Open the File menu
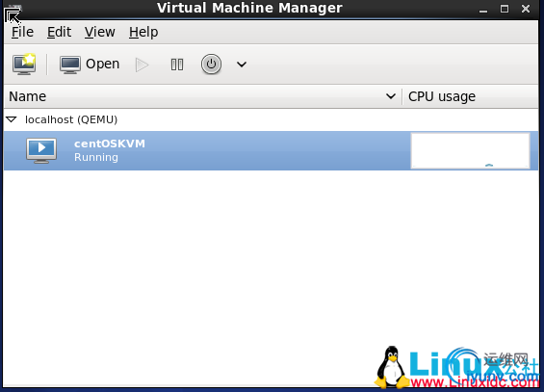 point(22,32)
